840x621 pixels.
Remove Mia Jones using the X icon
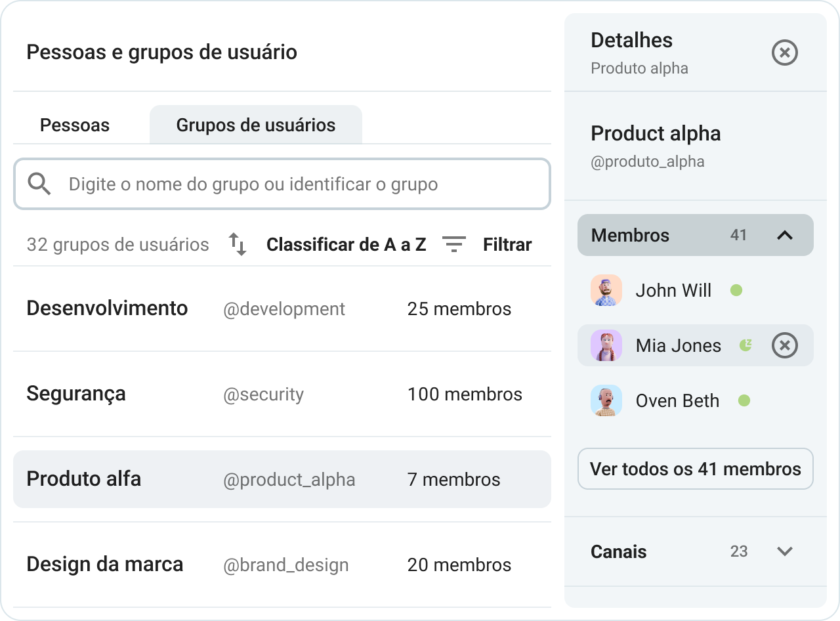click(x=784, y=345)
